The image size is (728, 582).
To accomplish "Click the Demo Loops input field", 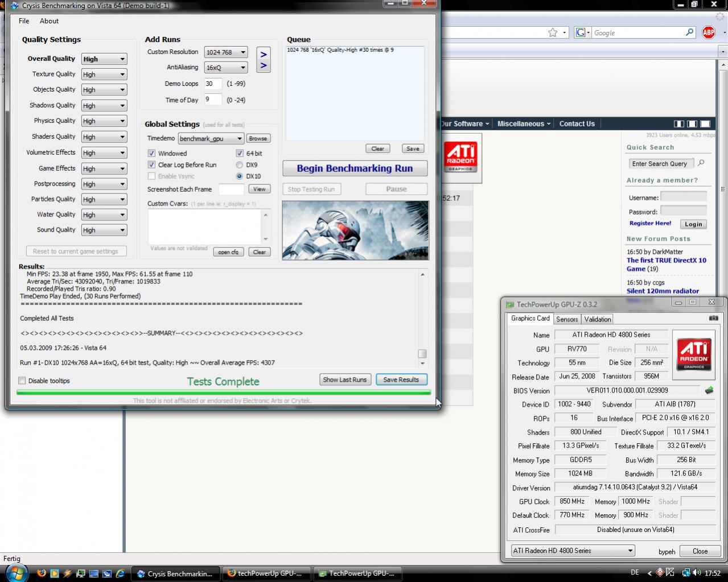I will click(x=213, y=84).
